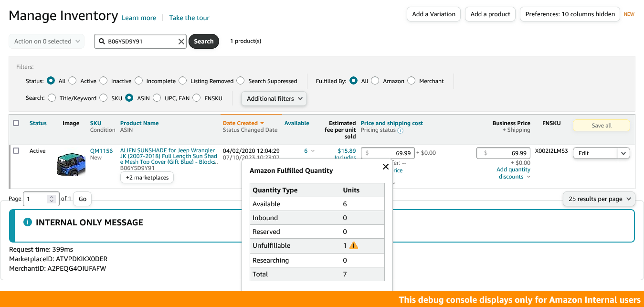Clear the search field with the X icon
644x307 pixels.
point(181,42)
